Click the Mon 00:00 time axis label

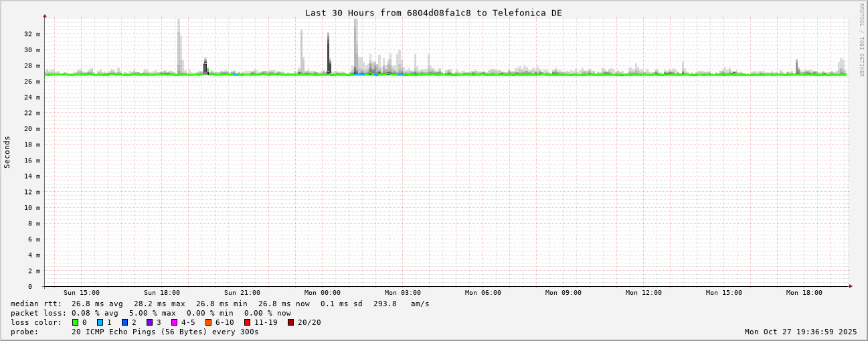[x=322, y=293]
